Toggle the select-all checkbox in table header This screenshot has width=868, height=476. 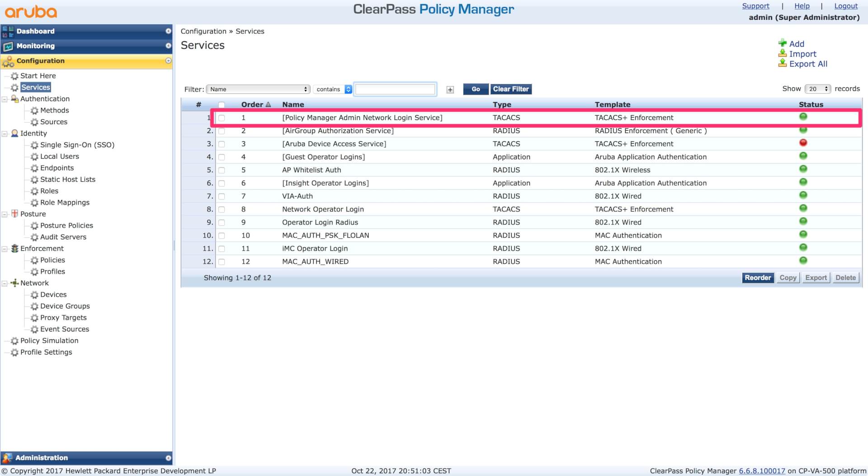(222, 105)
